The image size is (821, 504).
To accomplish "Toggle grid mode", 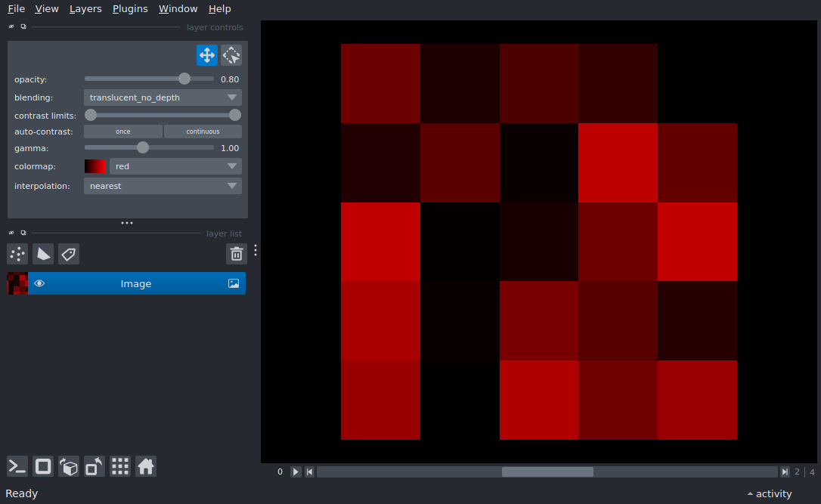I will coord(120,466).
